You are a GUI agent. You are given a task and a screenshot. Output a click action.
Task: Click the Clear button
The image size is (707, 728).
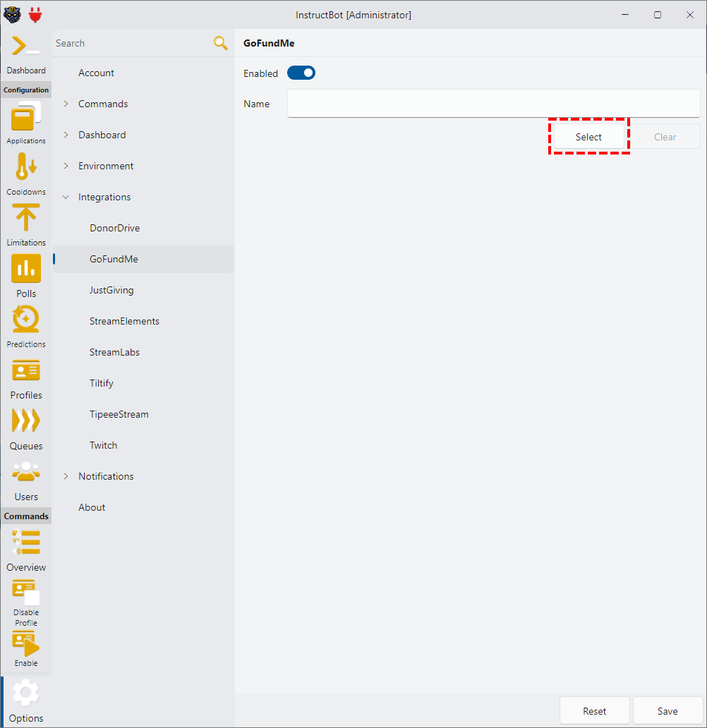(665, 137)
